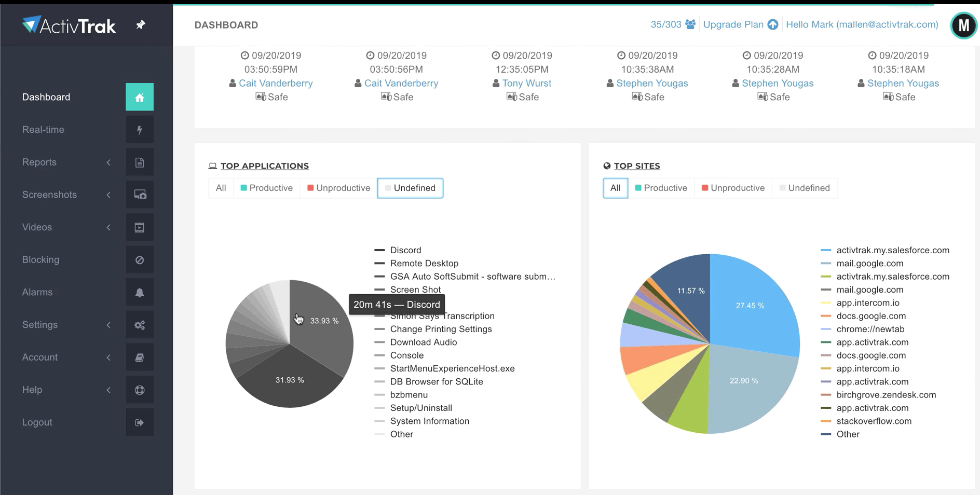Click the Discord legend color swatch
The height and width of the screenshot is (495, 980).
click(x=379, y=250)
